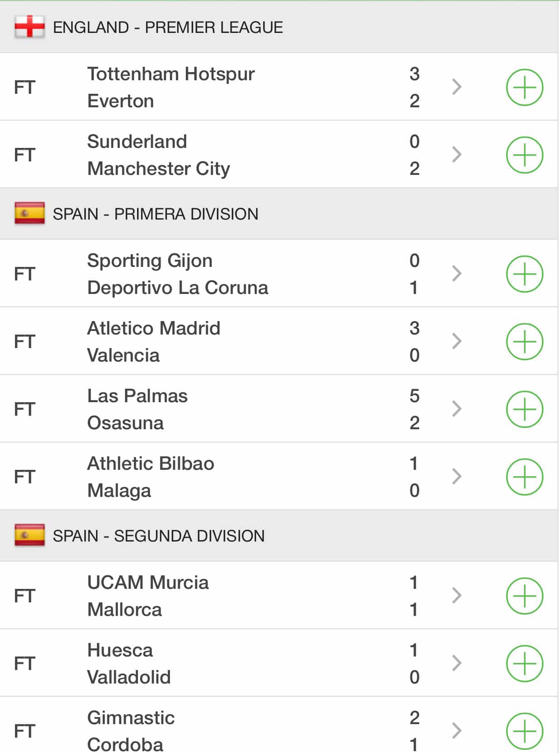Add Athletic Bilbao vs Malaga to favorites
The width and height of the screenshot is (560, 753).
(524, 477)
